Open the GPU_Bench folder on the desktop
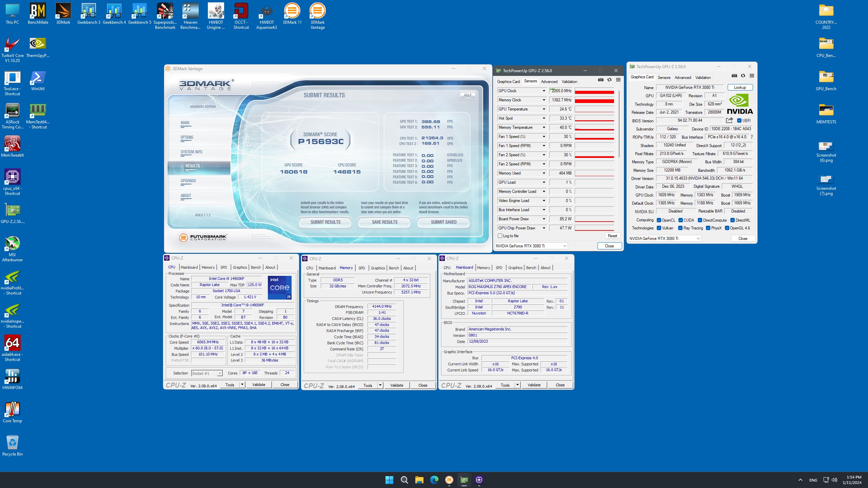This screenshot has width=868, height=488. (826, 81)
